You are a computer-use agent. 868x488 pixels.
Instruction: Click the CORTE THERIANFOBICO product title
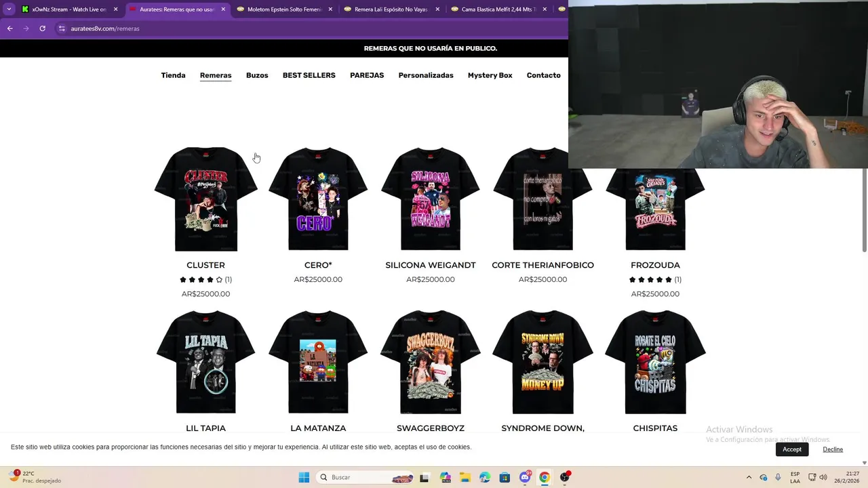coord(542,265)
